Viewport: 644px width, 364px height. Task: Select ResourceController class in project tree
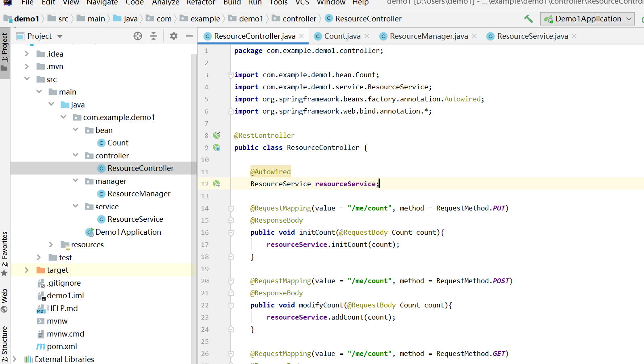[x=136, y=168]
